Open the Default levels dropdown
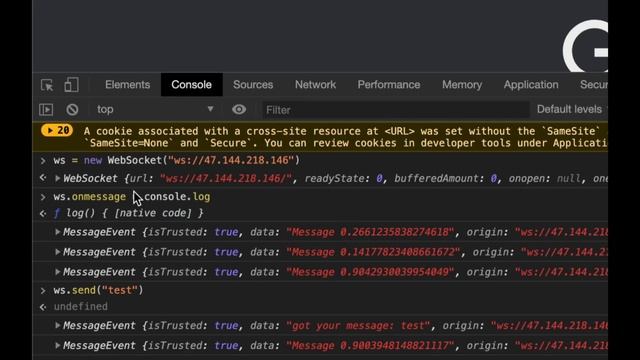 [571, 109]
